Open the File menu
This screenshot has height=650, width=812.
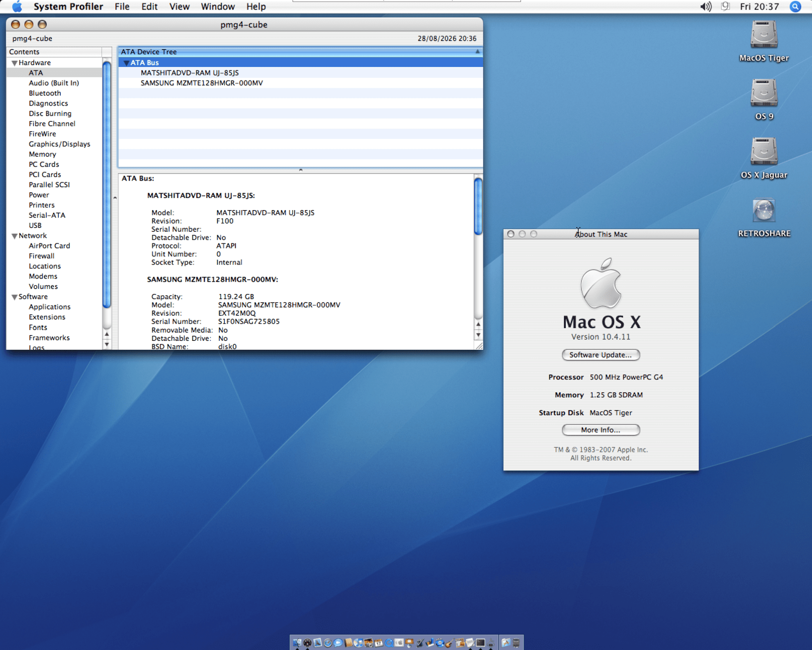click(x=122, y=7)
